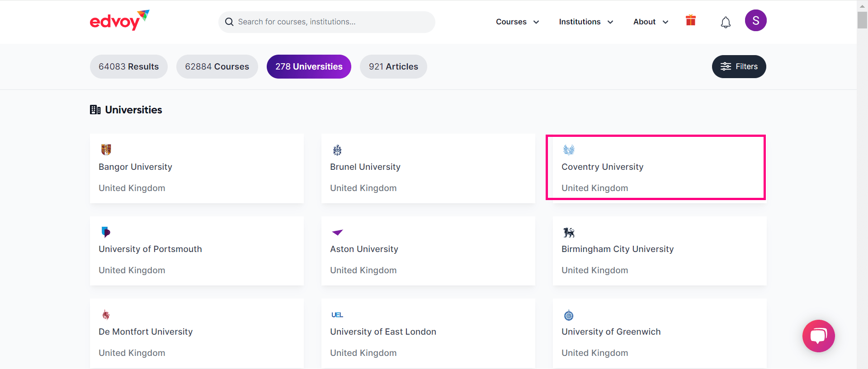The image size is (868, 369).
Task: Open De Montfort University link
Action: tap(146, 332)
